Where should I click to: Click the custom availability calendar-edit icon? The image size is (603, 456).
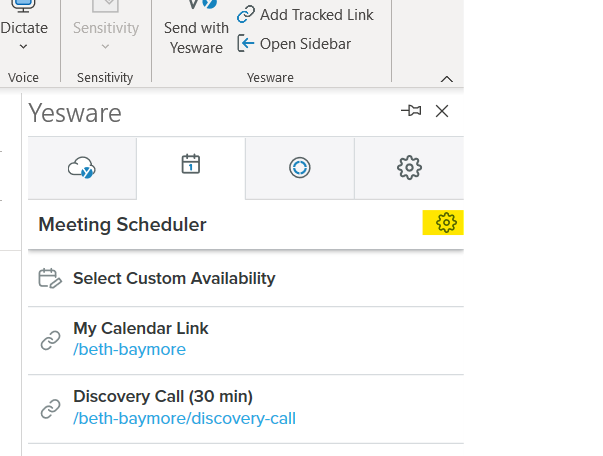coord(50,278)
